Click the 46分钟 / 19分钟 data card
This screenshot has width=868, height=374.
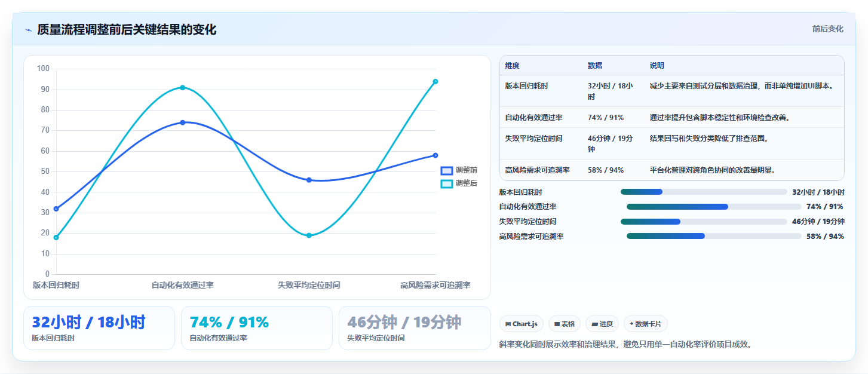415,328
